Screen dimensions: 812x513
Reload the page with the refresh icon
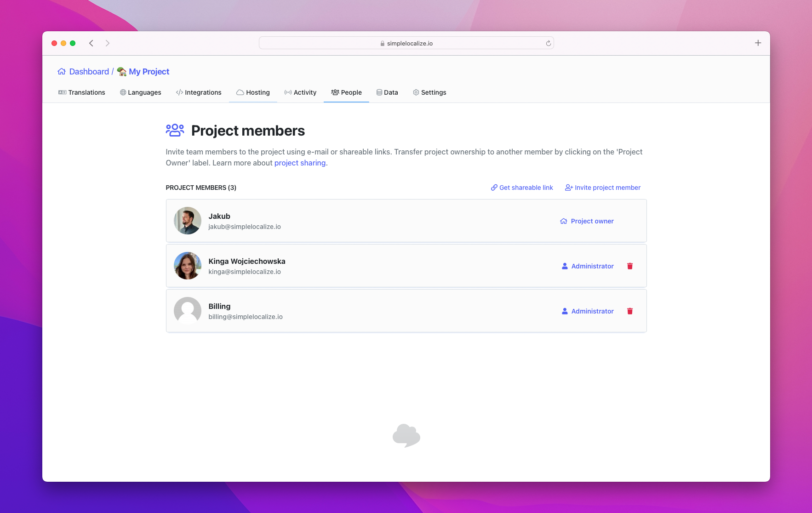click(548, 43)
